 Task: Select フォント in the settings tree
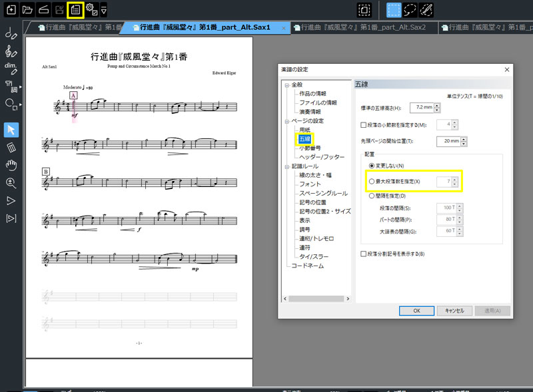310,184
